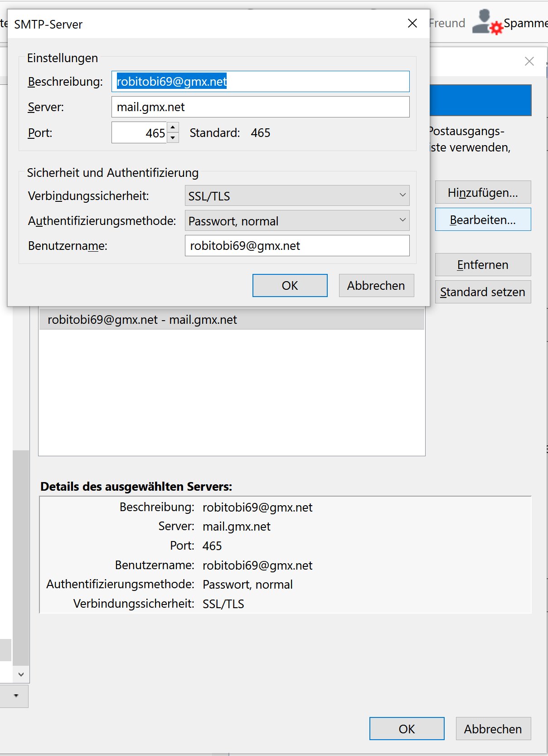Click the Beschreibung input field
The height and width of the screenshot is (756, 548).
260,82
